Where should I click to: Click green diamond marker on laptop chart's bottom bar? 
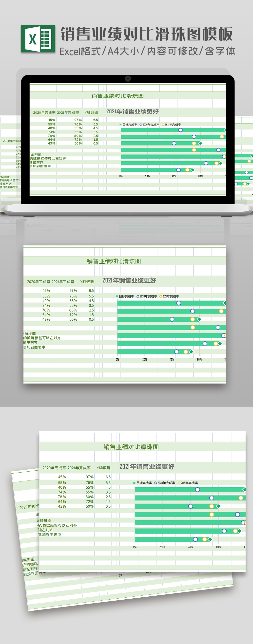193,170
